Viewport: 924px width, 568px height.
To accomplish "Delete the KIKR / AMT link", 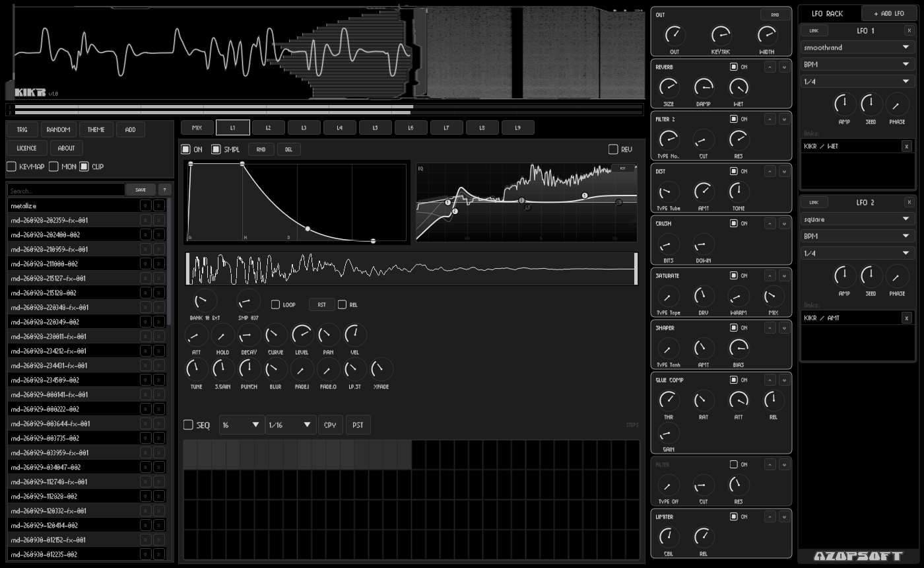I will (x=907, y=318).
